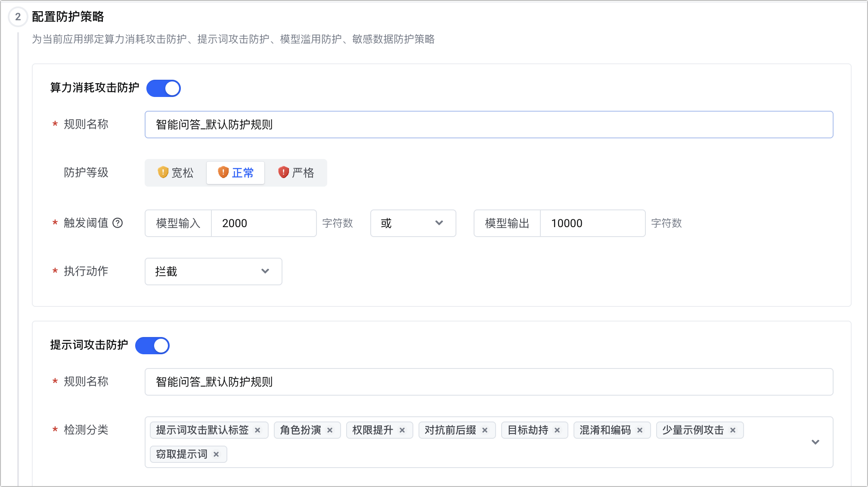Open the 执行动作 拦截 dropdown
Screen dimensions: 868x487
(x=213, y=272)
